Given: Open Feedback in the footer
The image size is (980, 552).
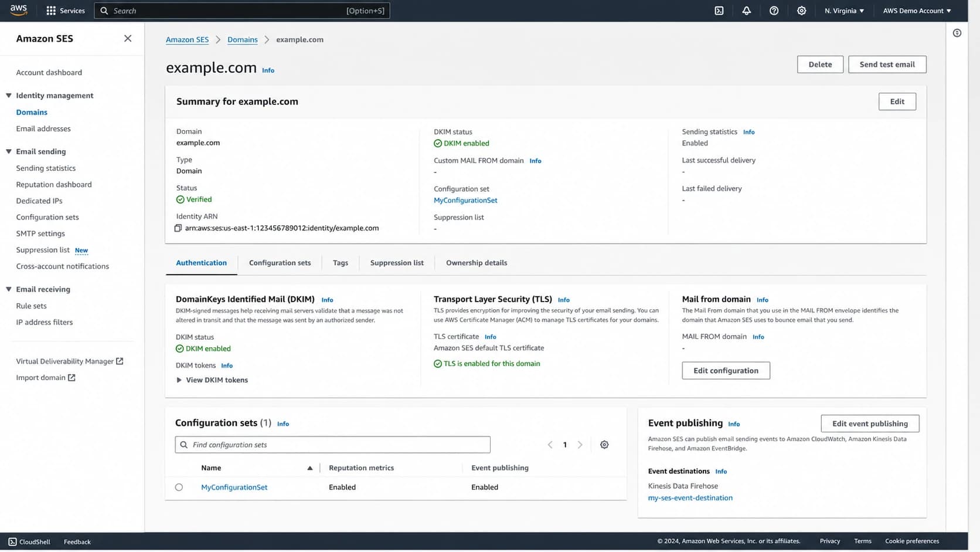Looking at the screenshot, I should pos(77,542).
